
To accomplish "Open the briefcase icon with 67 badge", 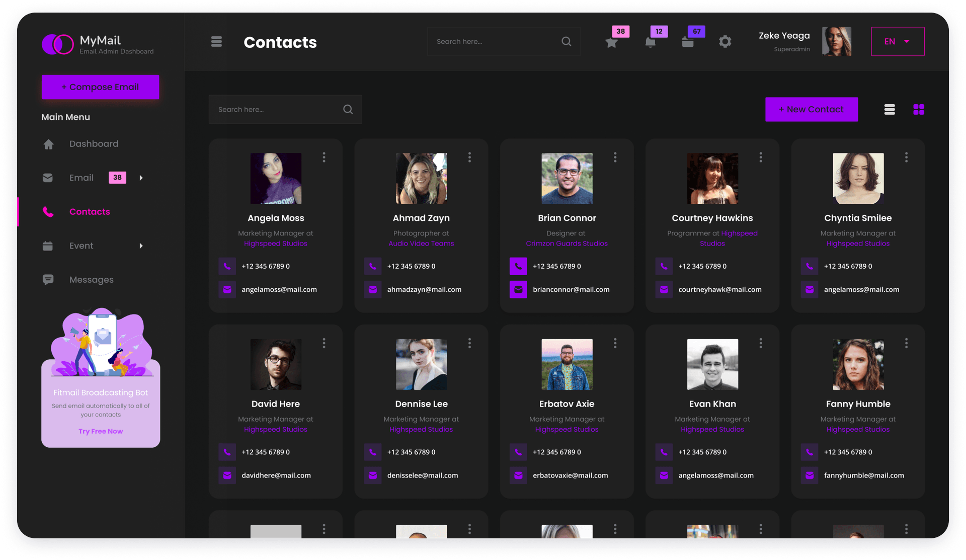I will click(688, 43).
